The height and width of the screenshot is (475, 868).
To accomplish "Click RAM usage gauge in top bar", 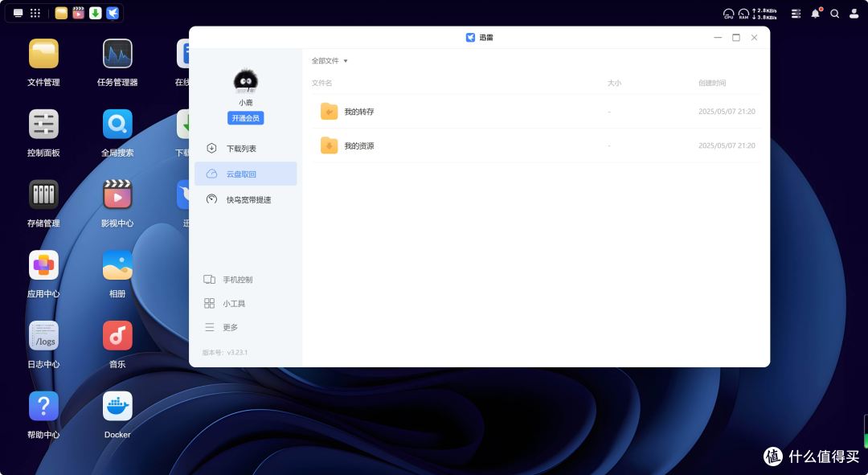I will coord(743,14).
